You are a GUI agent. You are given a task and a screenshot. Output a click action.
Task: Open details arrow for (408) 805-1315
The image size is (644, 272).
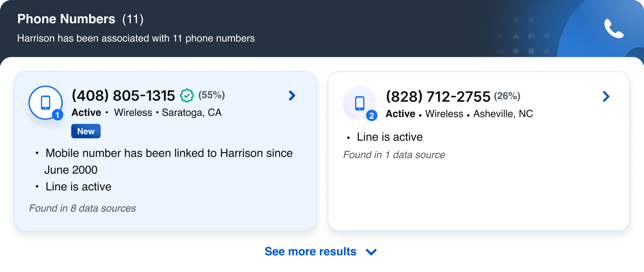click(292, 95)
